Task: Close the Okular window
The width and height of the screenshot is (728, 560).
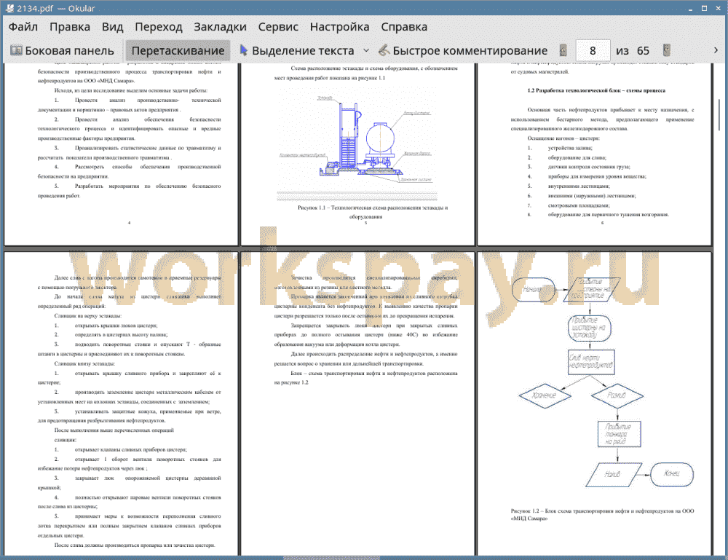Action: (718, 8)
